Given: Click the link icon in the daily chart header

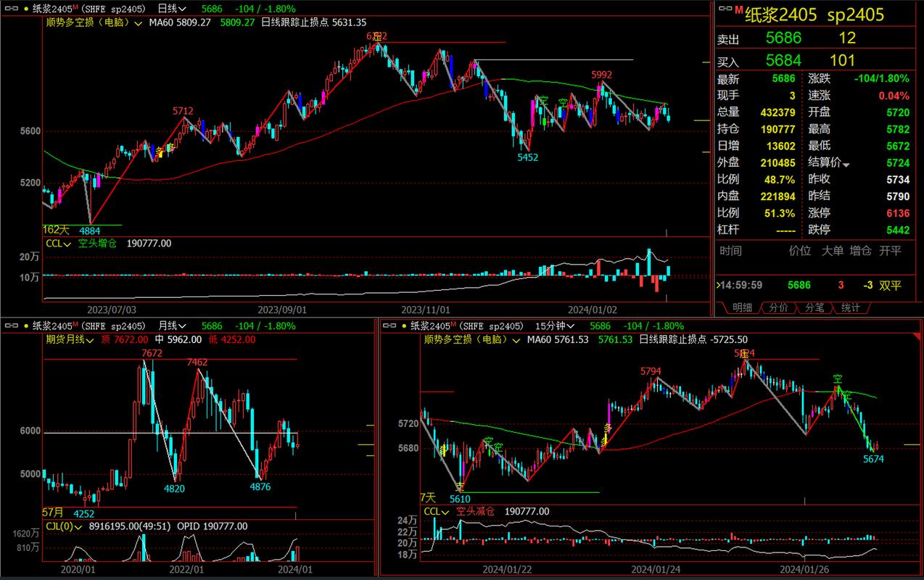Looking at the screenshot, I should point(12,9).
